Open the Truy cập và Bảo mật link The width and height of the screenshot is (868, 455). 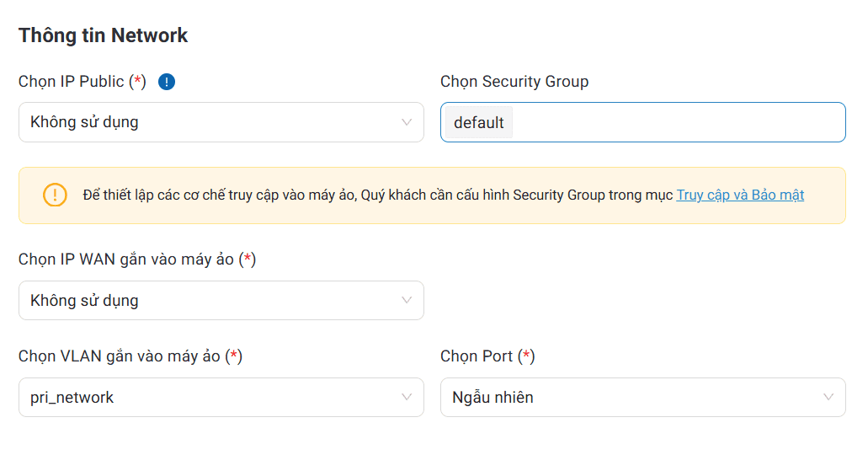[x=740, y=195]
